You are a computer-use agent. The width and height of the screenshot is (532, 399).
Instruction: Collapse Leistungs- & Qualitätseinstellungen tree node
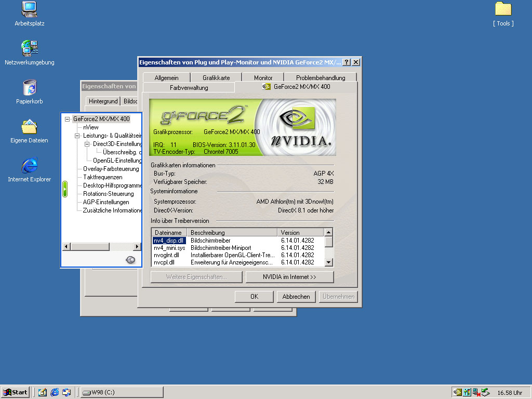pos(77,136)
